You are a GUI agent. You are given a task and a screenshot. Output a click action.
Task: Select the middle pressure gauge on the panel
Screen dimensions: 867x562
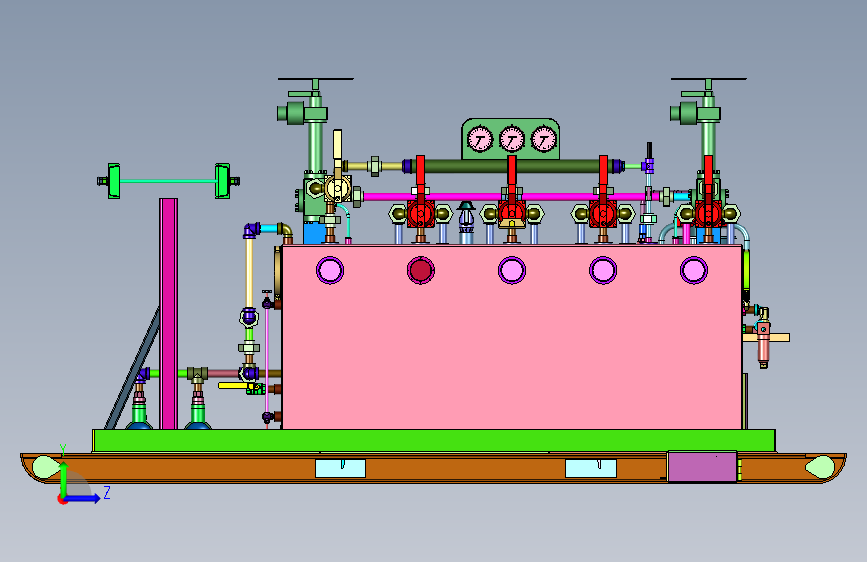tap(512, 139)
